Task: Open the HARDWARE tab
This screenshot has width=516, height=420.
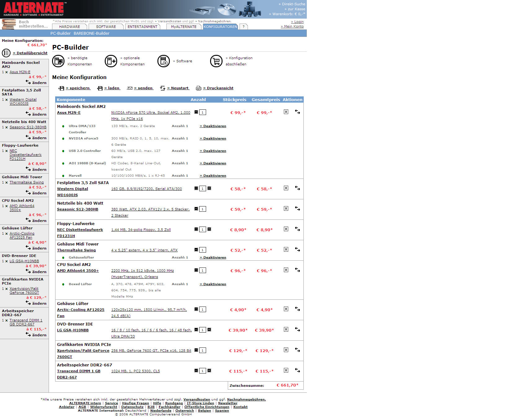Action: [x=69, y=27]
